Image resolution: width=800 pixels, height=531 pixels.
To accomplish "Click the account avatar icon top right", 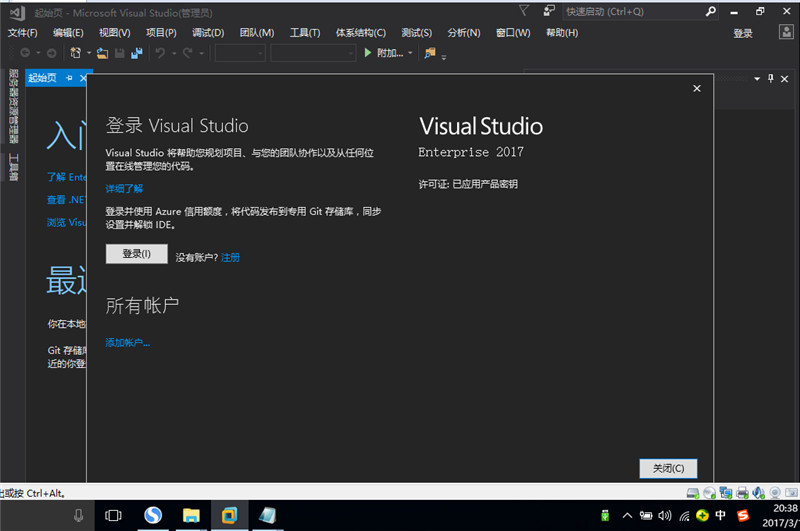I will [786, 32].
